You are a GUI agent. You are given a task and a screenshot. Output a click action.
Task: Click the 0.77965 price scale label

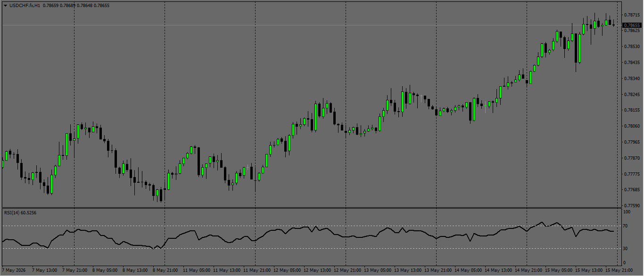coord(632,142)
